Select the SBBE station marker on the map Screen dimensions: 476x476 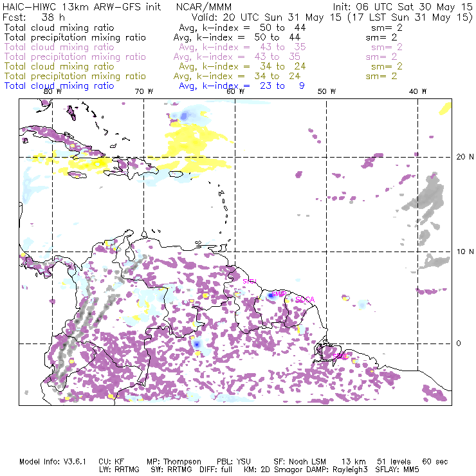pyautogui.click(x=340, y=356)
